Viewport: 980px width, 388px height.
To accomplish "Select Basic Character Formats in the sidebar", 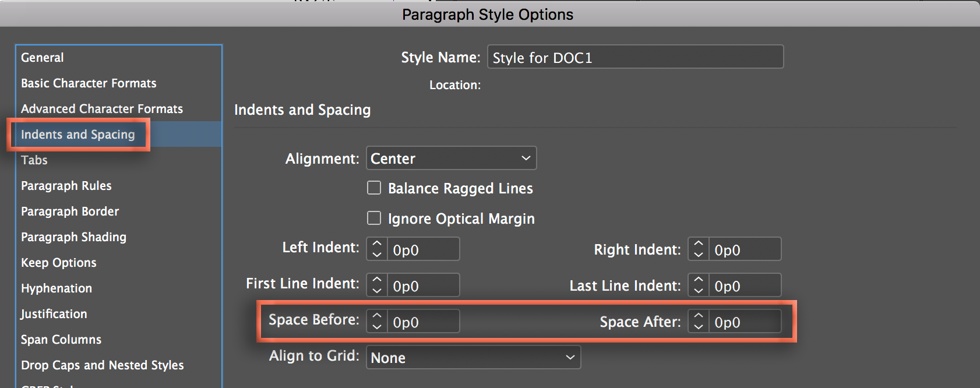I will pyautogui.click(x=89, y=83).
